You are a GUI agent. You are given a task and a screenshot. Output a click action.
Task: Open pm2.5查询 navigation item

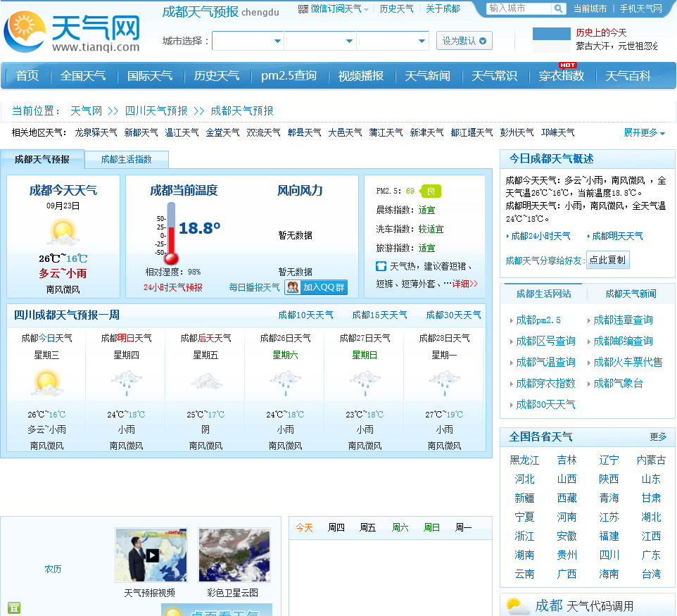point(289,76)
